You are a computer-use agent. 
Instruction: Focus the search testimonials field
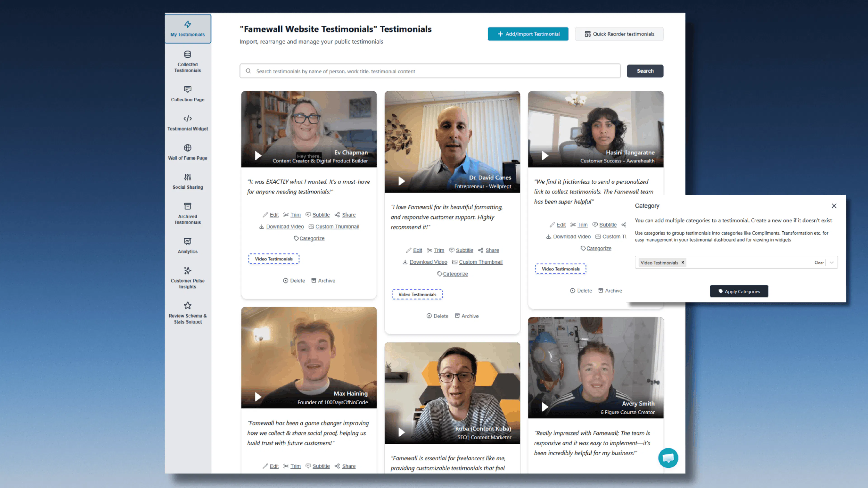tap(430, 71)
